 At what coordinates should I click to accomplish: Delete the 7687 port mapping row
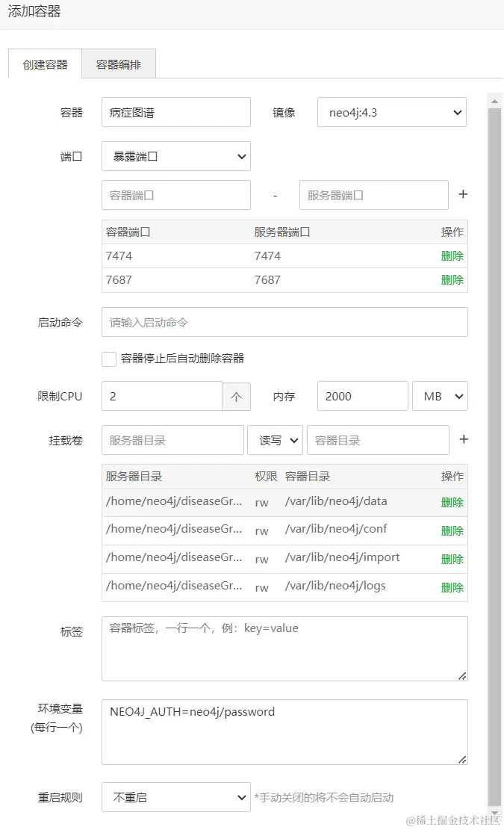click(452, 279)
